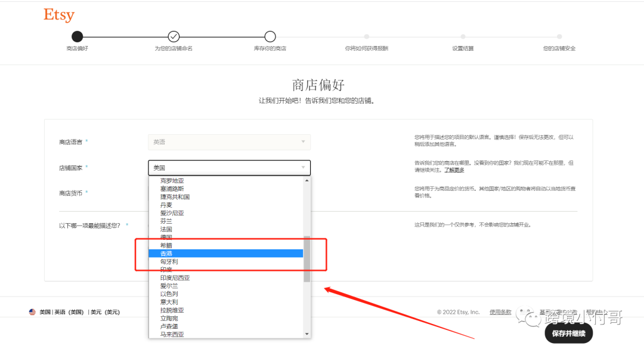Screen dimensions: 644x346
Task: Click the 商店货币 field label
Action: click(x=70, y=193)
